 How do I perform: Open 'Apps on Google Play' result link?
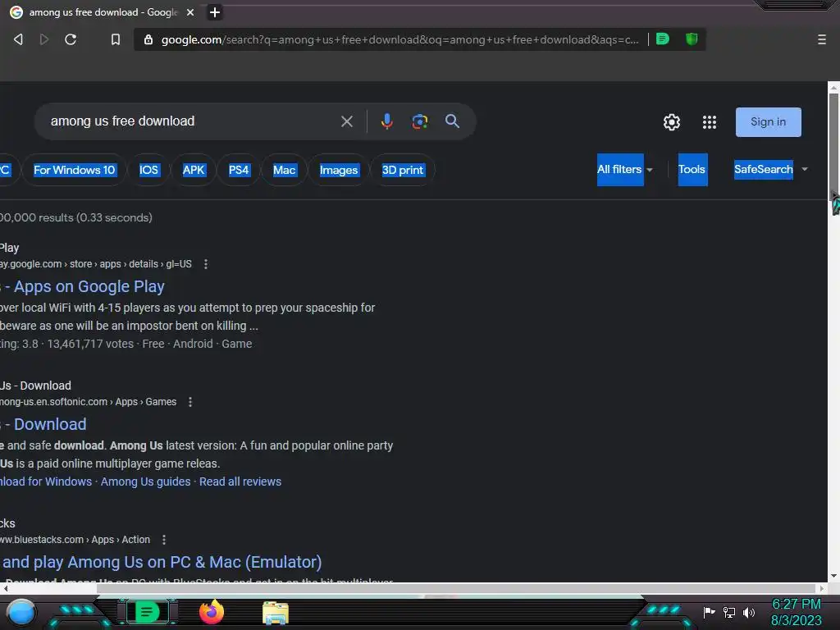click(x=83, y=286)
